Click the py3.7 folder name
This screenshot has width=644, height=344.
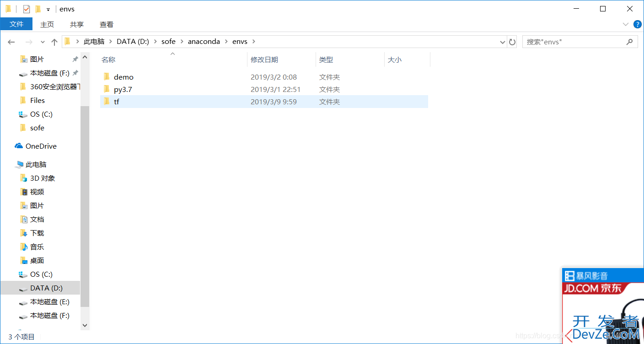click(x=123, y=89)
